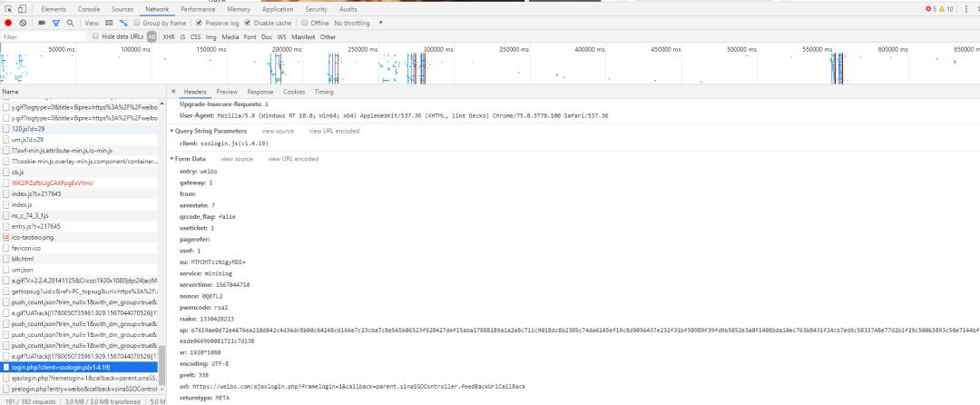Check Hide data URLs checkbox
The width and height of the screenshot is (980, 405).
95,37
